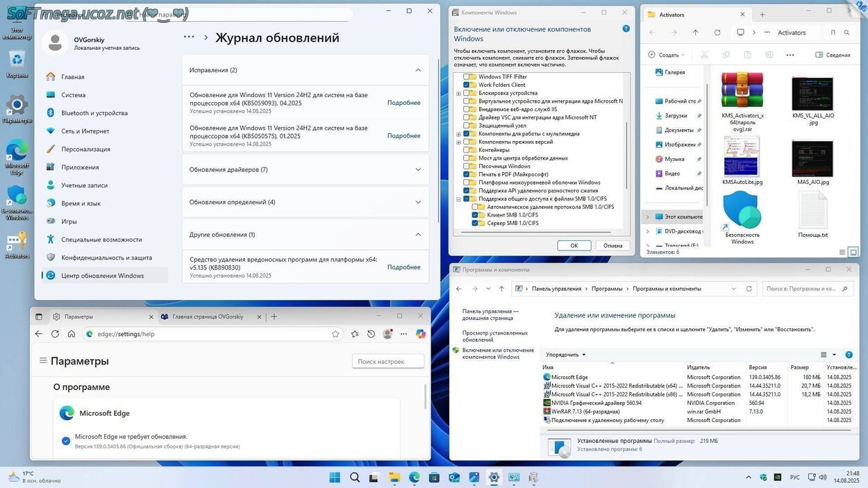Switch to Главная страница OVGorskiy tab
This screenshot has width=868, height=488.
(x=207, y=317)
